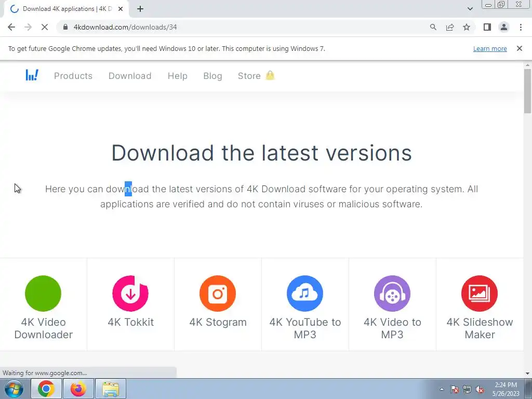
Task: Click the Download the latest versions heading
Action: tap(262, 153)
